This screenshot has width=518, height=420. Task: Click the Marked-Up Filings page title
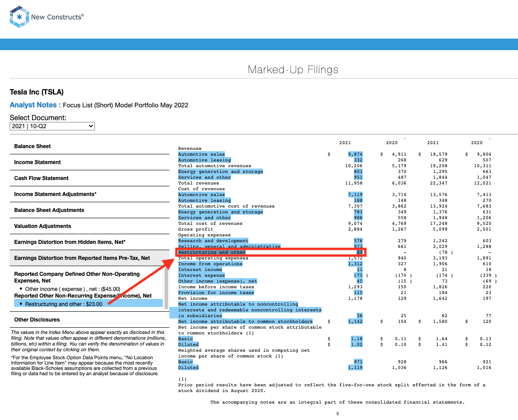pyautogui.click(x=293, y=70)
